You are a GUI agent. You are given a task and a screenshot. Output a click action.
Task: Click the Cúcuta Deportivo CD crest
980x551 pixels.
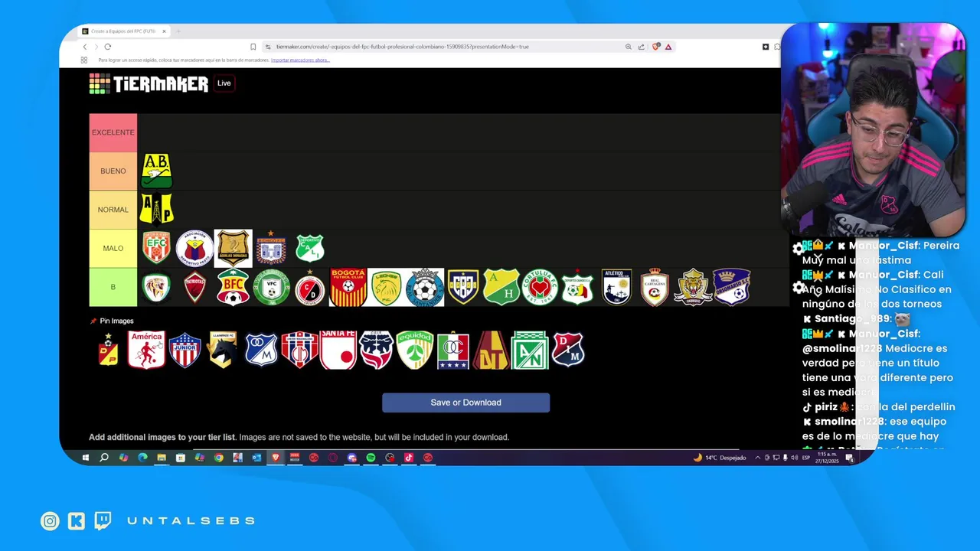pyautogui.click(x=310, y=287)
